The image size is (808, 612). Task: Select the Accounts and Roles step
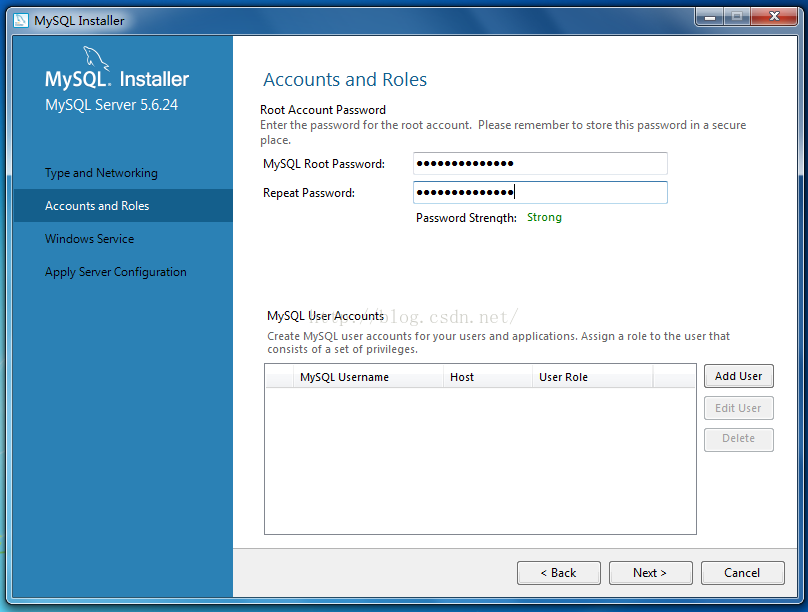click(123, 206)
